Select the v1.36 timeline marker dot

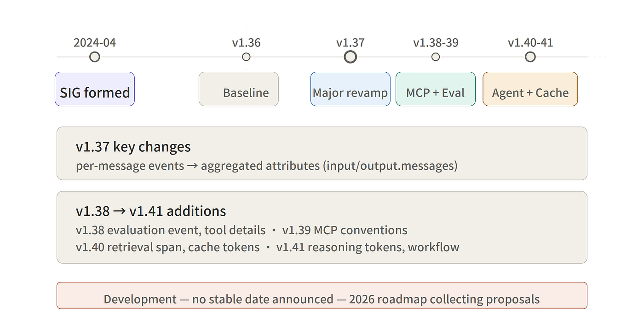(x=246, y=57)
